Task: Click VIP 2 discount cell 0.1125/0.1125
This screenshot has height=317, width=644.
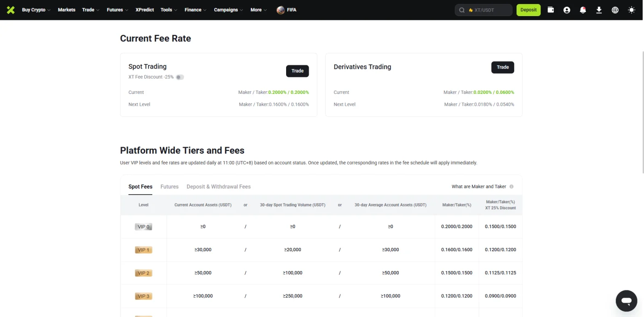Action: (x=500, y=273)
